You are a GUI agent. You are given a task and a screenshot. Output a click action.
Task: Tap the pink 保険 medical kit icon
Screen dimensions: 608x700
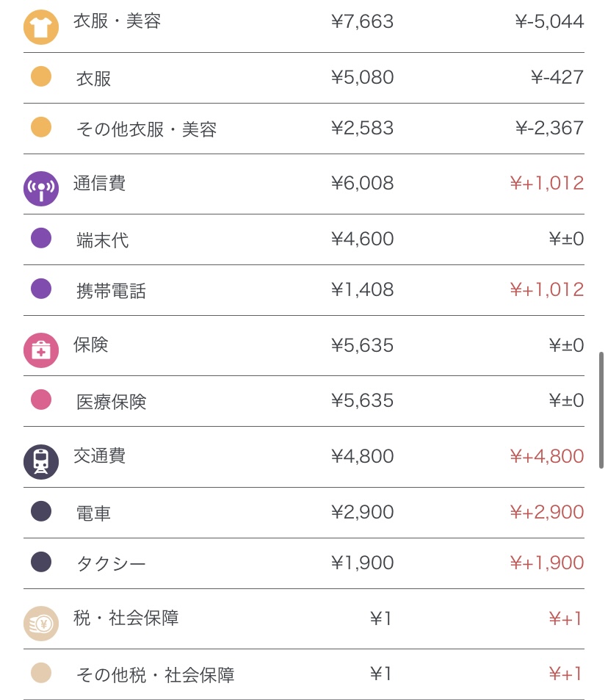click(41, 350)
